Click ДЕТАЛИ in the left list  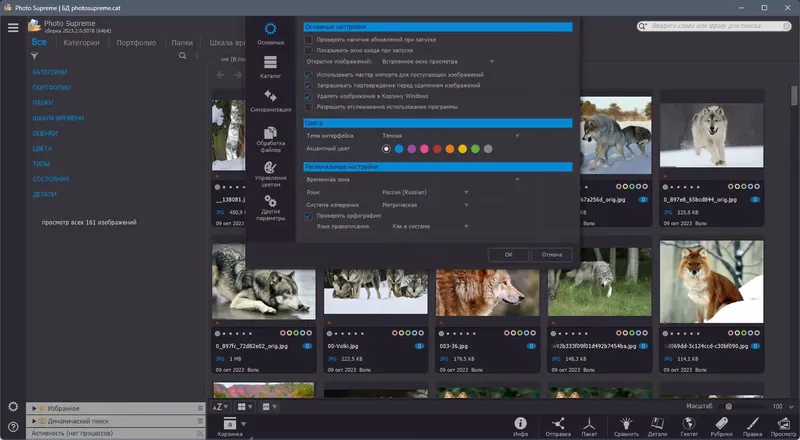tap(44, 195)
